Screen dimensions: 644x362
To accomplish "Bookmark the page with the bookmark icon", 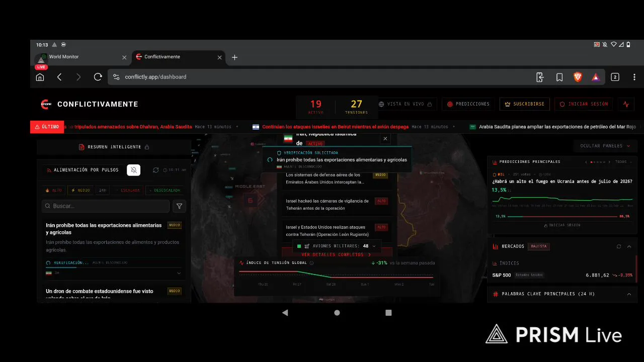I will 559,77.
